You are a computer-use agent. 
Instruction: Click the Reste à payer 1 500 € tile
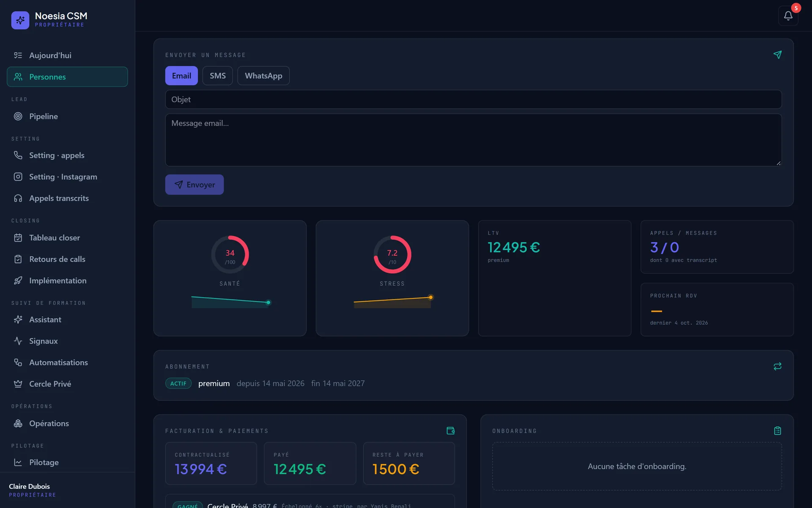tap(409, 464)
